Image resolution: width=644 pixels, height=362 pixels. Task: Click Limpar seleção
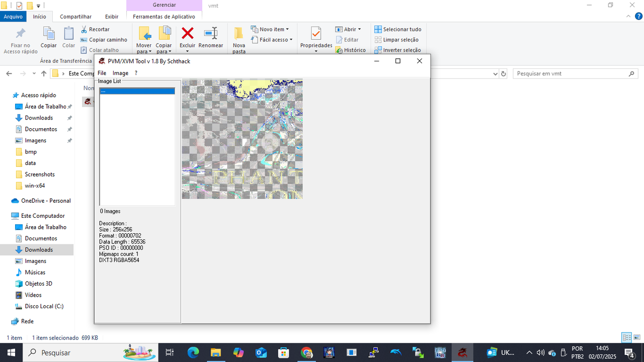click(x=396, y=40)
